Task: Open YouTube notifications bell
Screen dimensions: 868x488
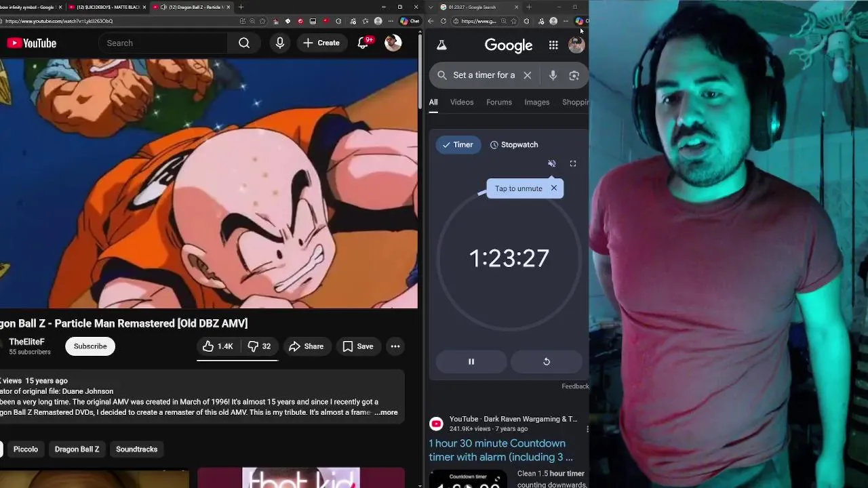Action: (x=363, y=43)
